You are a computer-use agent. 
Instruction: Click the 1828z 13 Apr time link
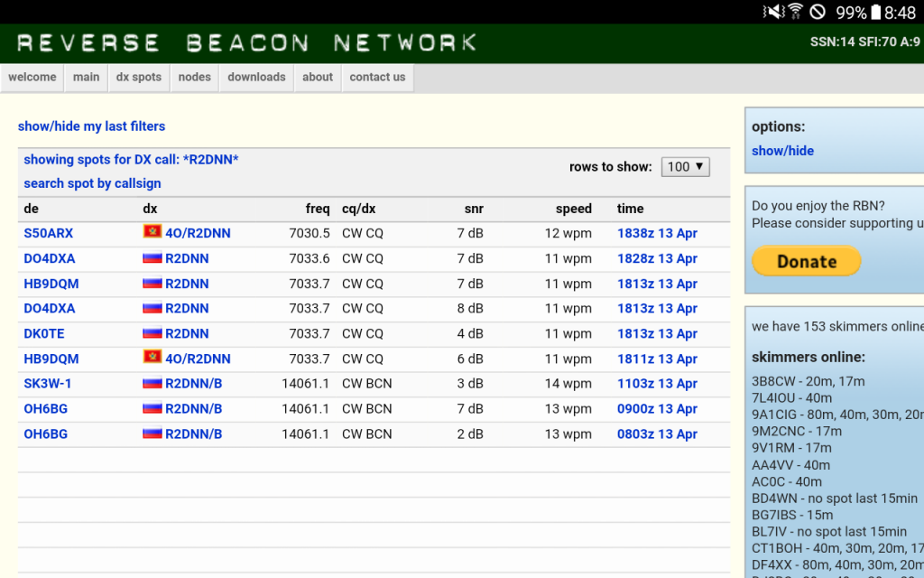point(657,258)
